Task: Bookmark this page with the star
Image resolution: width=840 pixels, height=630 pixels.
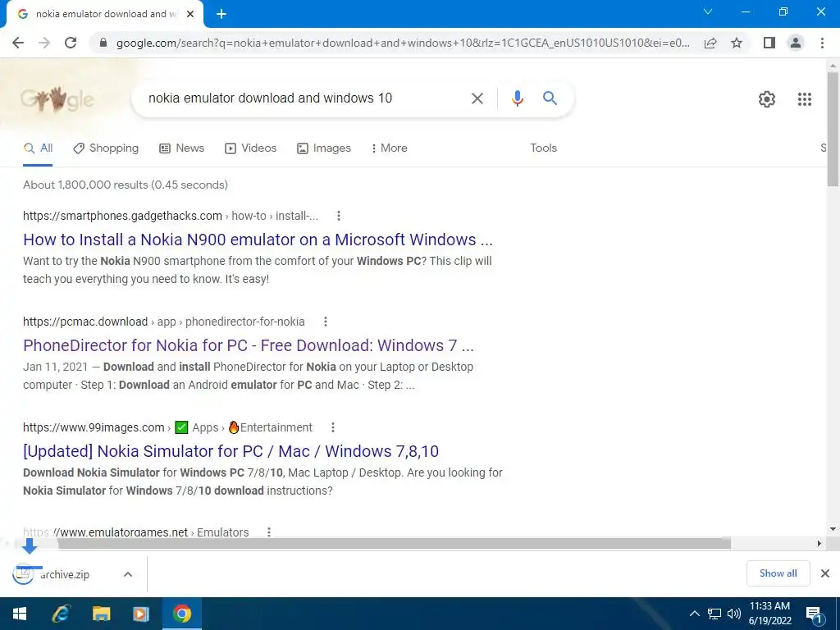Action: (x=737, y=43)
